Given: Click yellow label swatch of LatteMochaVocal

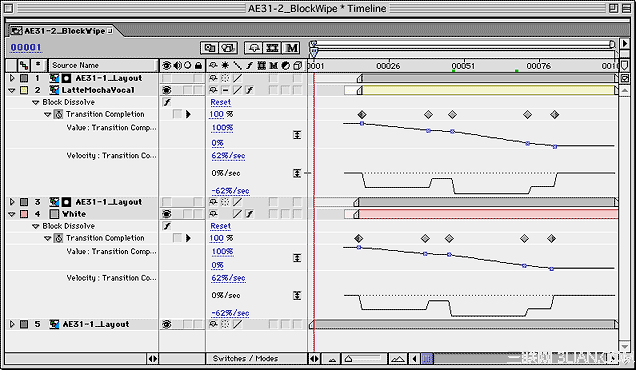Looking at the screenshot, I should [24, 90].
